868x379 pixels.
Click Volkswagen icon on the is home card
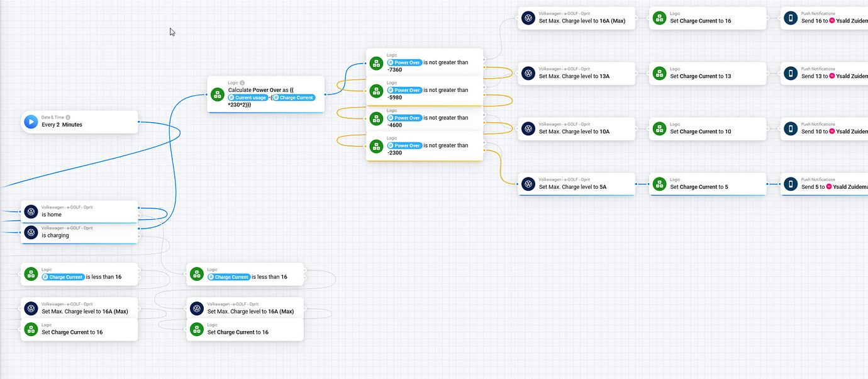[x=31, y=212]
